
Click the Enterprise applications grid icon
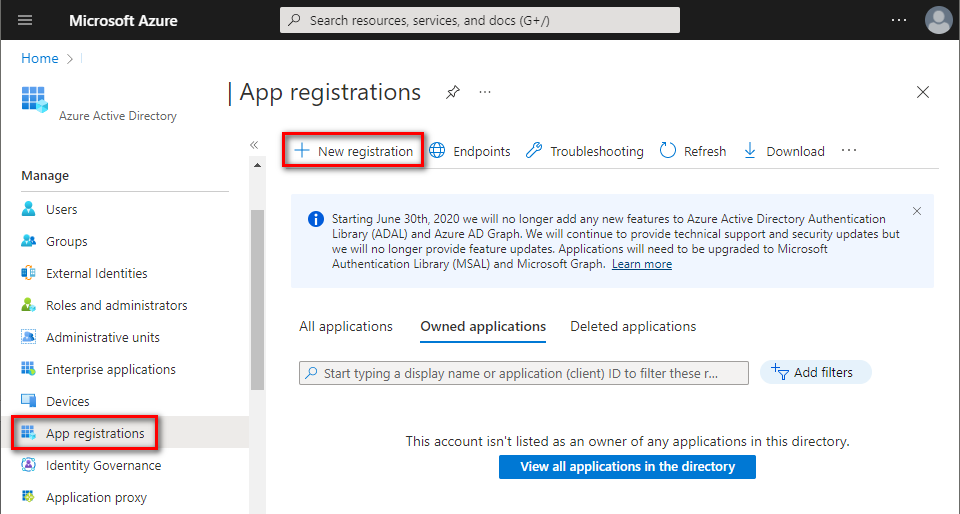coord(28,369)
